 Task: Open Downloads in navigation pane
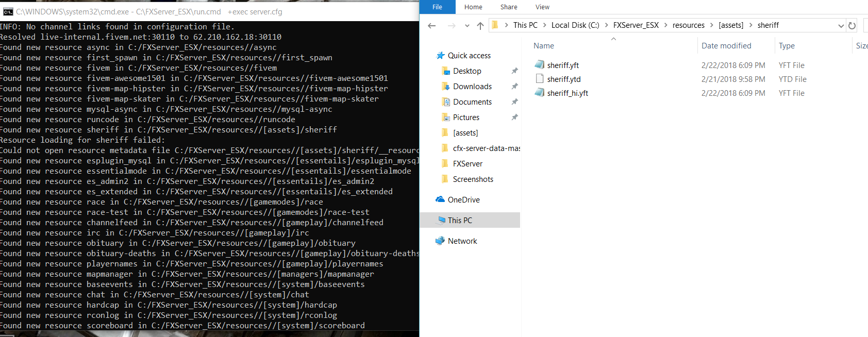(472, 87)
